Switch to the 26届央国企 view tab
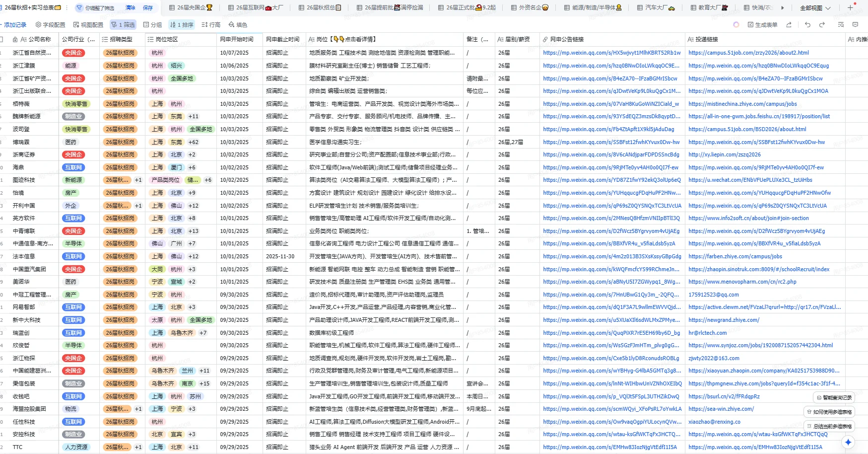This screenshot has height=454, width=868. 191,8
